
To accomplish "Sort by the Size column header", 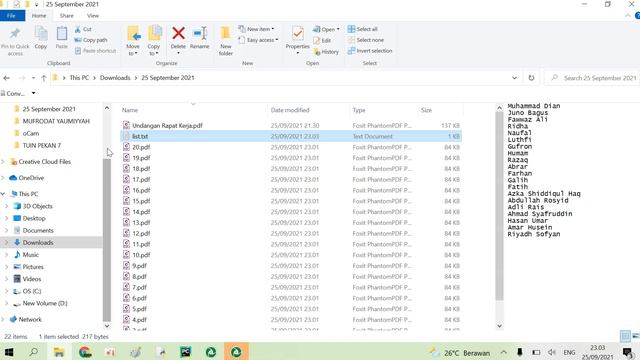I will pos(426,110).
